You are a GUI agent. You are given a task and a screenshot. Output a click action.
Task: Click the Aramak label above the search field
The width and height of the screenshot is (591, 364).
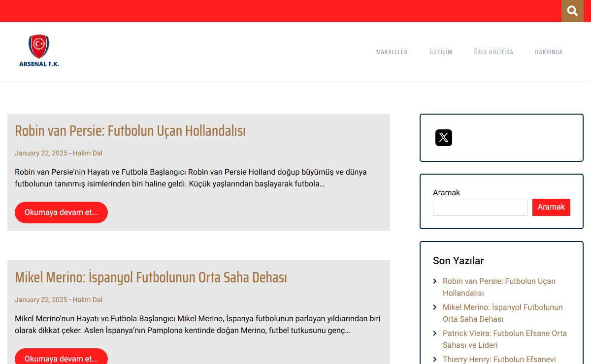446,193
